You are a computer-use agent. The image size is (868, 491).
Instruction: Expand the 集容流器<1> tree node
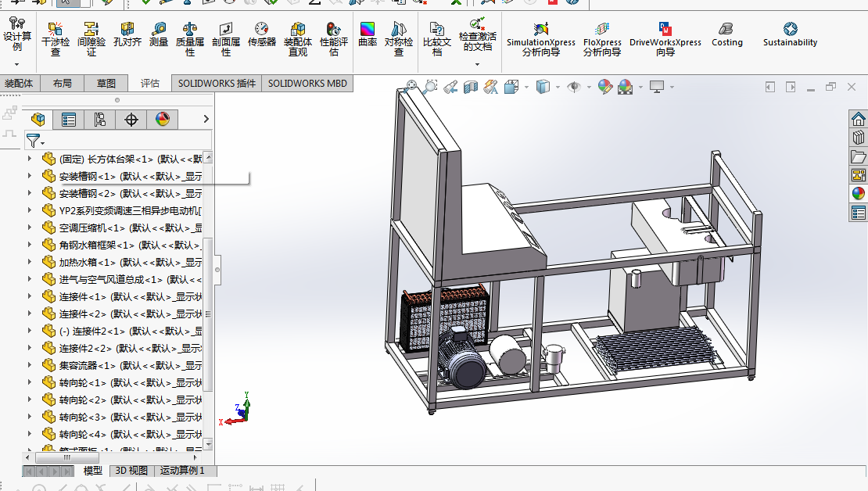(30, 365)
